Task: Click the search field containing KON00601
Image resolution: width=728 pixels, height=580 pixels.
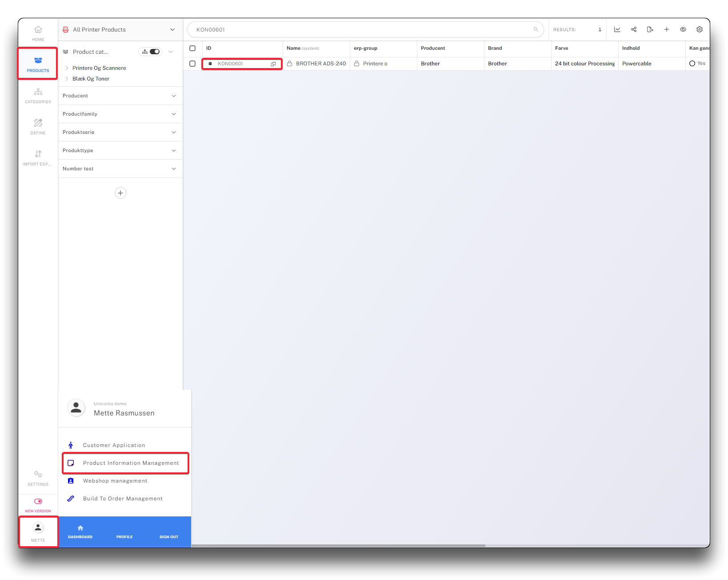Action: tap(360, 29)
